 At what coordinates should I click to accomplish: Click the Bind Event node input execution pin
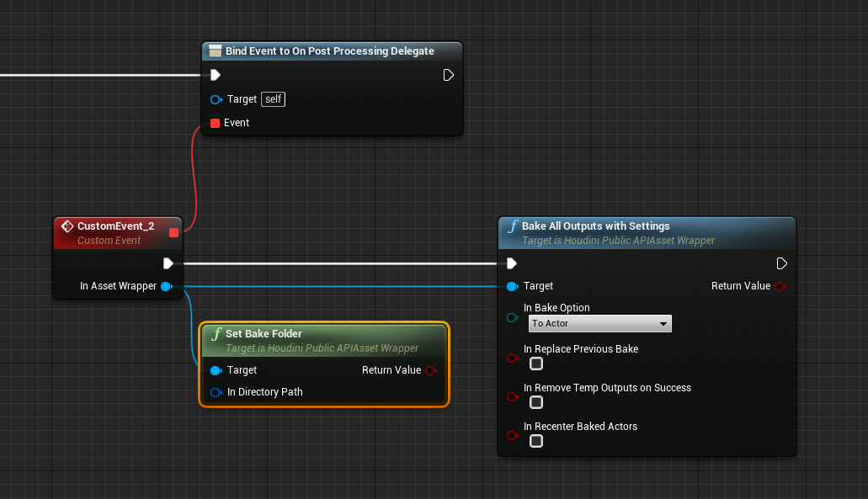pos(216,75)
